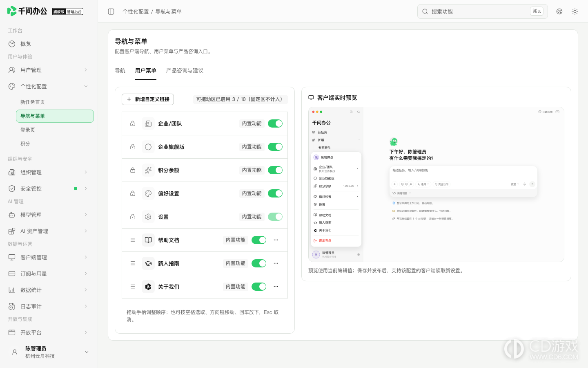Click the book icon beside 帮助文档
588x368 pixels.
(148, 240)
